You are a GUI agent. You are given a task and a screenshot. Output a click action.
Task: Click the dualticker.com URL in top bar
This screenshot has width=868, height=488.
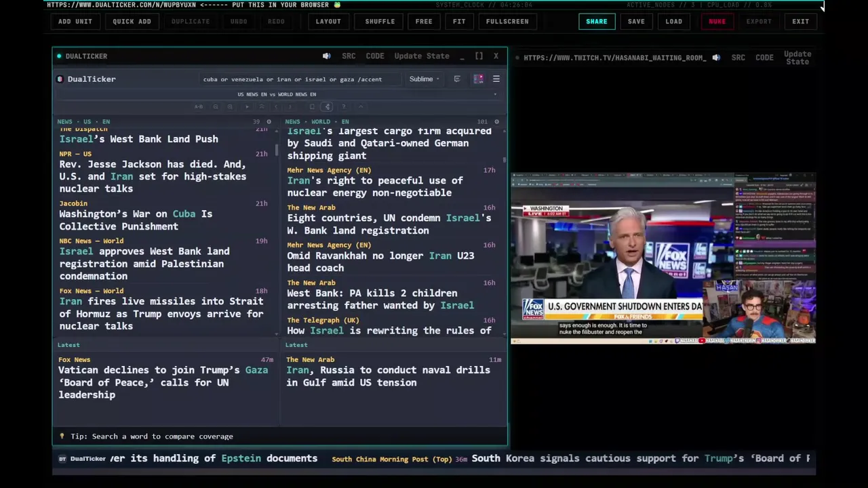point(121,5)
